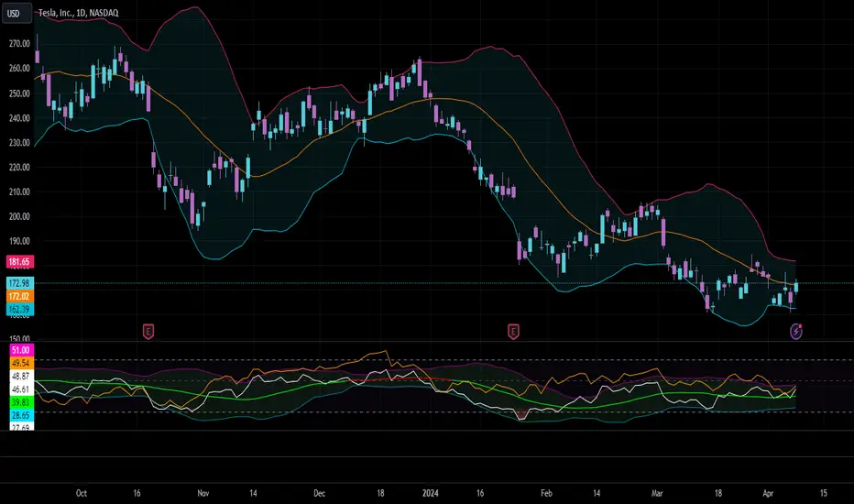The width and height of the screenshot is (854, 504).
Task: Click the Mar label on time axis
Action: [657, 493]
